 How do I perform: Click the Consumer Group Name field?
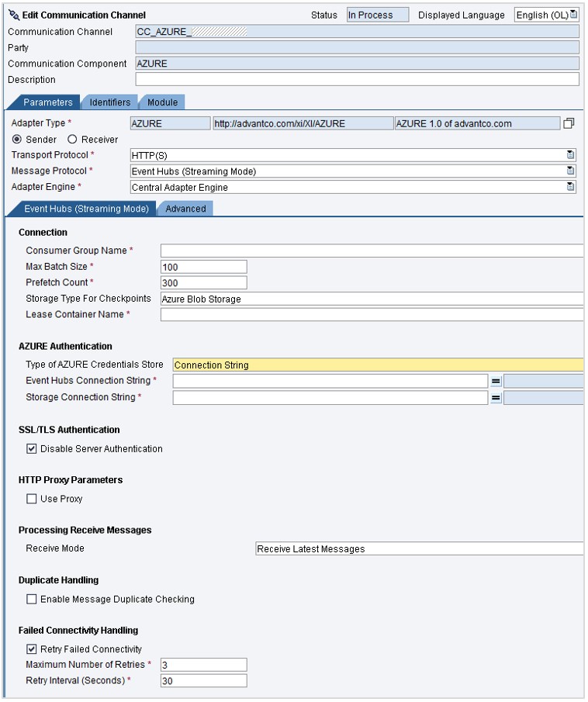coord(372,251)
